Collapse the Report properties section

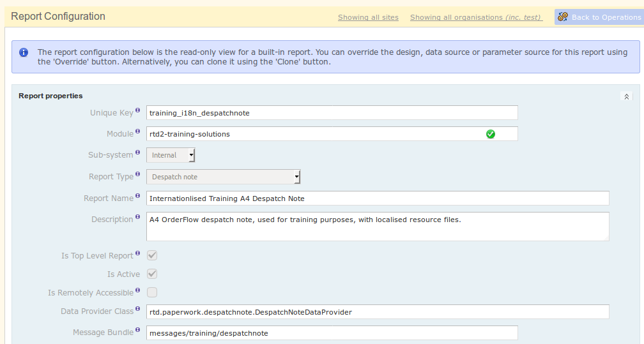point(627,97)
